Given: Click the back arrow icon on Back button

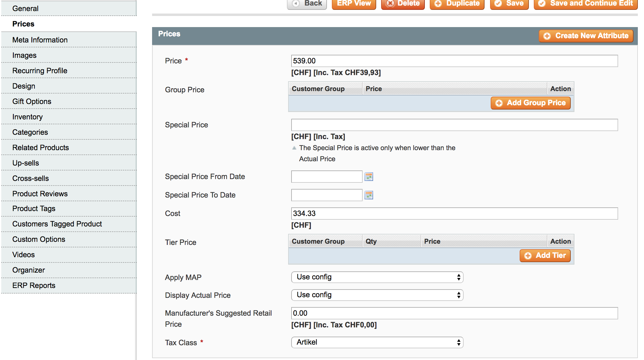Looking at the screenshot, I should [296, 3].
